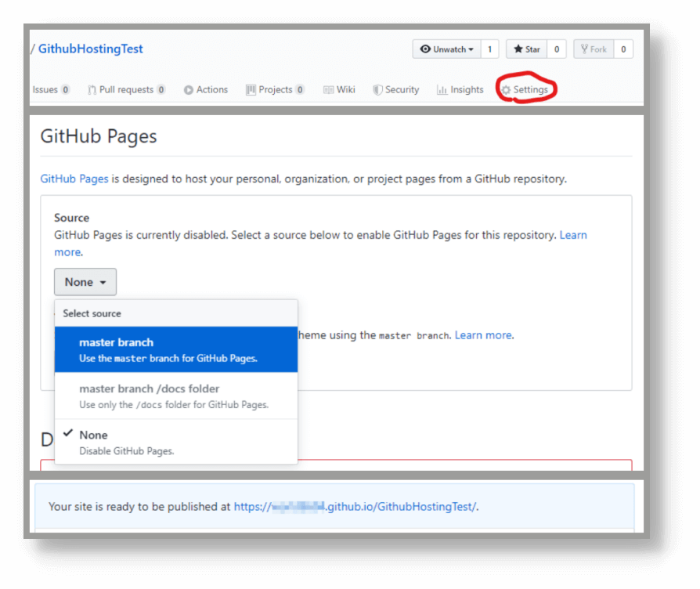This screenshot has height=589, width=700.
Task: Click the Unwatch dropdown button
Action: point(446,49)
